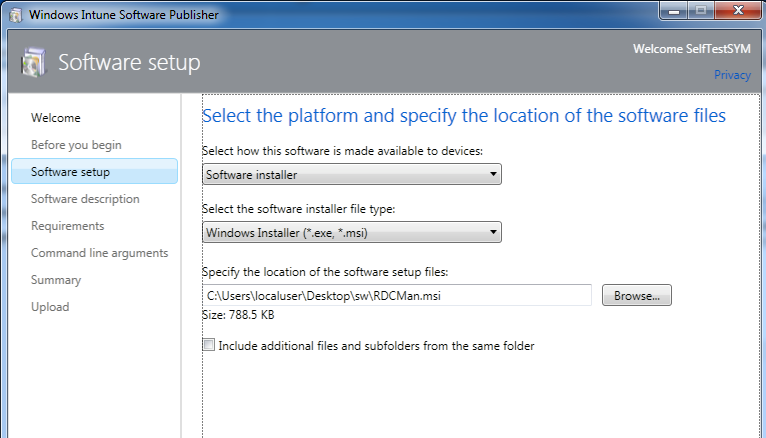The height and width of the screenshot is (438, 766).
Task: Click the Windows Intune title bar icon
Action: 14,15
